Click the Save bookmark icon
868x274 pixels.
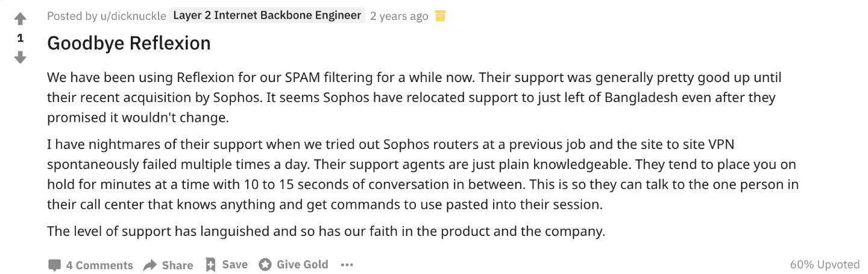tap(210, 264)
